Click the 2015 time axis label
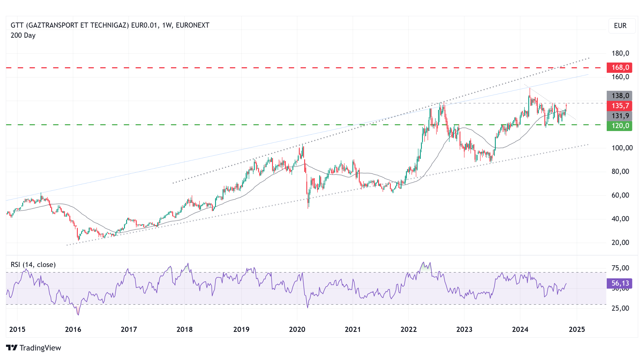Viewport: 644px width, 358px height. pos(17,329)
